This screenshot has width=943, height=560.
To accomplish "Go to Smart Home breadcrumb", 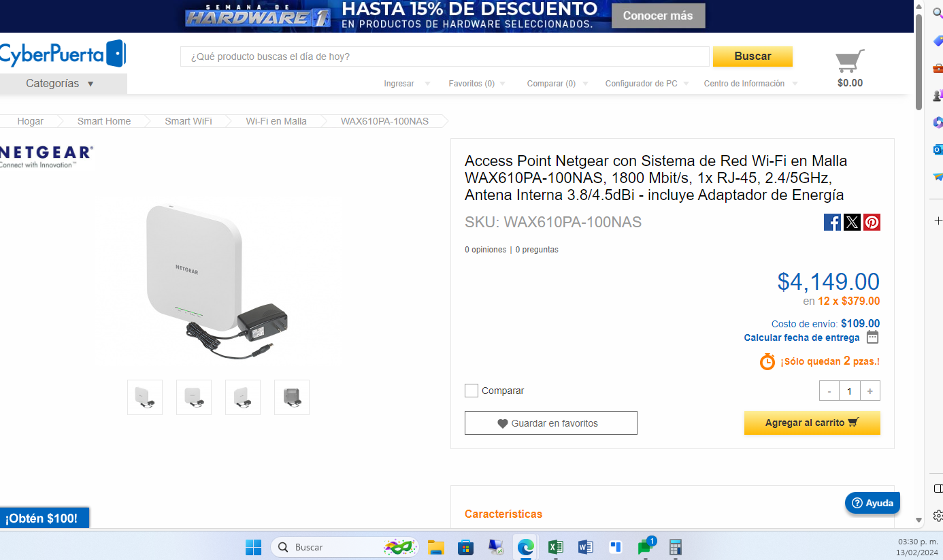I will [104, 121].
